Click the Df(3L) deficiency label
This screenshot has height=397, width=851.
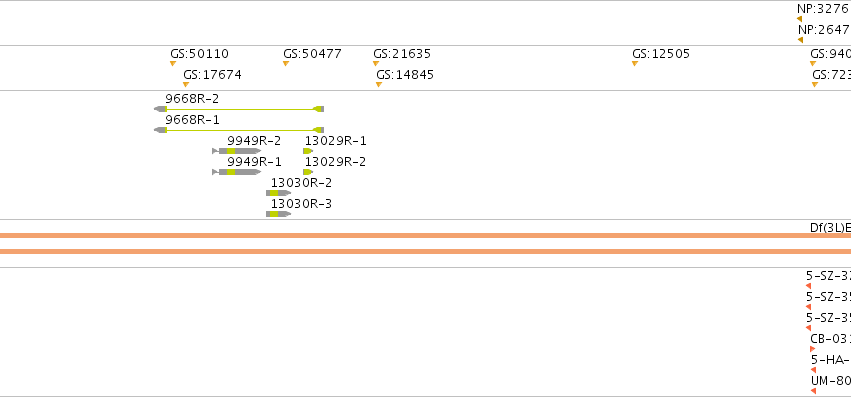click(x=830, y=228)
